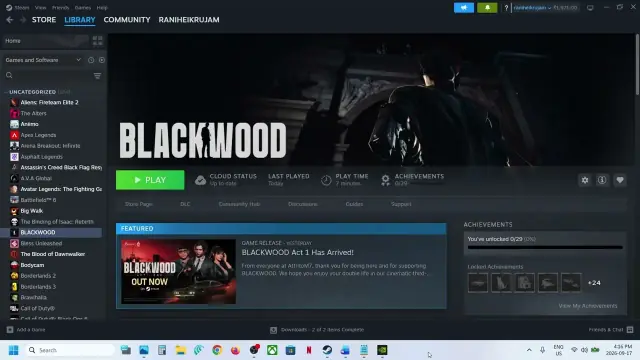Viewport: 640px width, 360px height.
Task: Open 'BLACKWOOD Act 1 Has Arrived!' news title
Action: click(298, 253)
